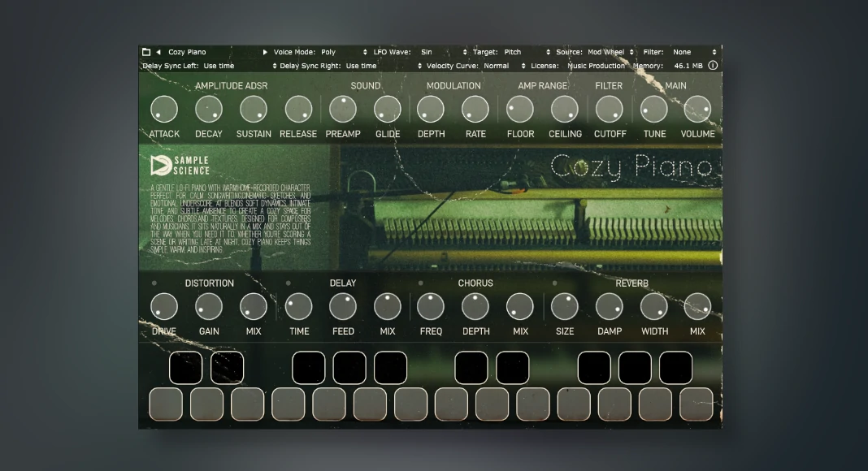Image resolution: width=868 pixels, height=471 pixels.
Task: Click the Distortion Drive knob
Action: point(164,306)
